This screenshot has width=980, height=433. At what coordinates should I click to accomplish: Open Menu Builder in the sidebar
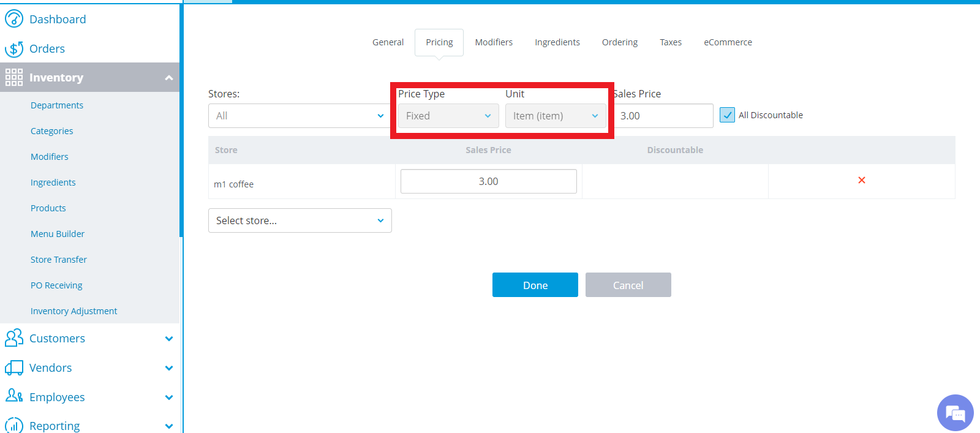point(58,234)
